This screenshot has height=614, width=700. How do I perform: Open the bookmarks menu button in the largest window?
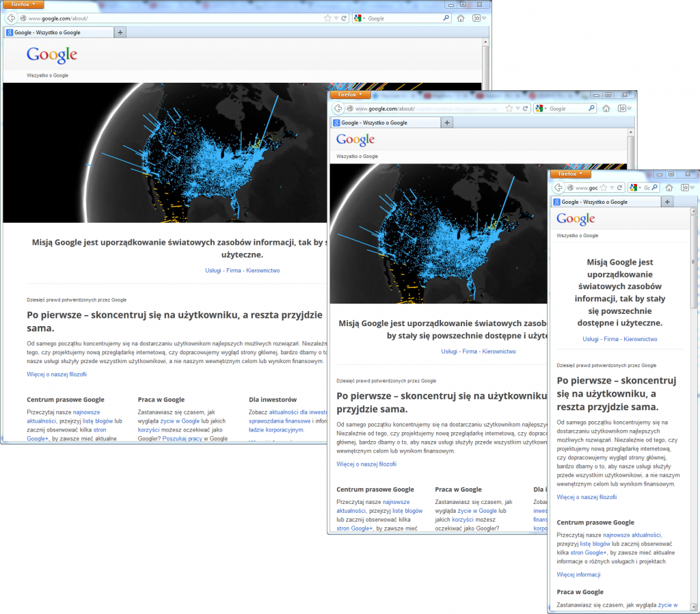pos(479,18)
